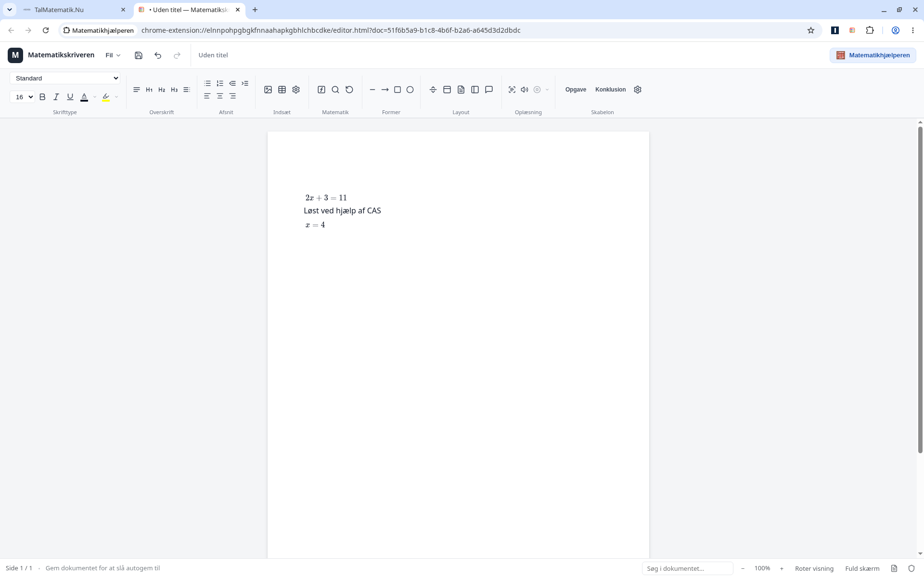Draw a circle shape

pos(410,90)
